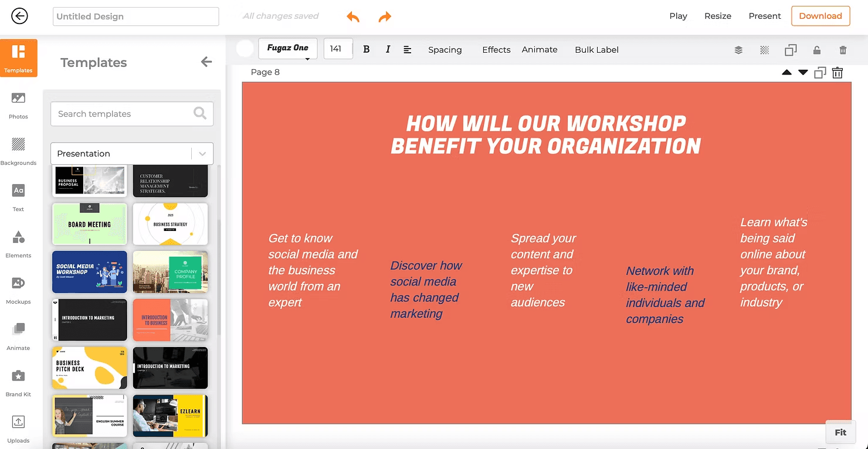Click the Download button

(x=820, y=16)
